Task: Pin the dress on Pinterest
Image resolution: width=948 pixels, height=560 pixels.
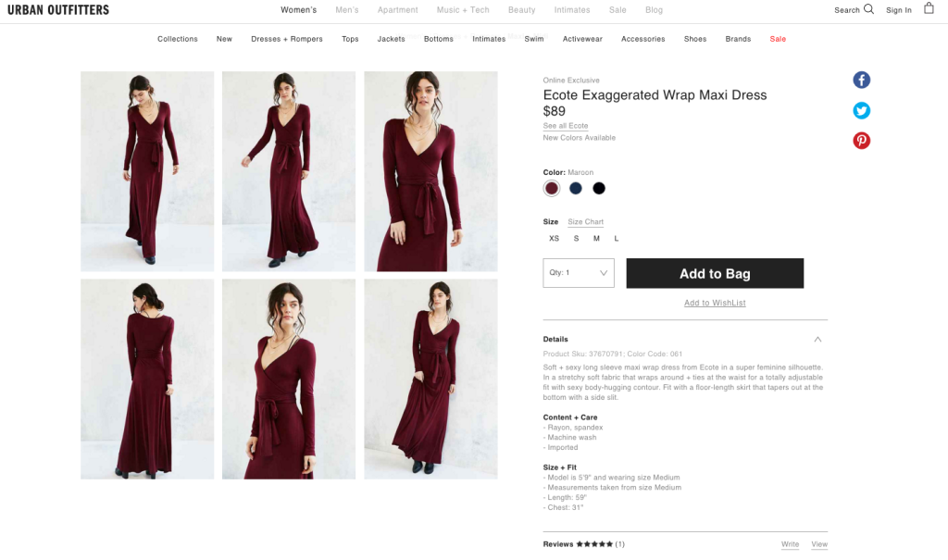Action: (861, 140)
